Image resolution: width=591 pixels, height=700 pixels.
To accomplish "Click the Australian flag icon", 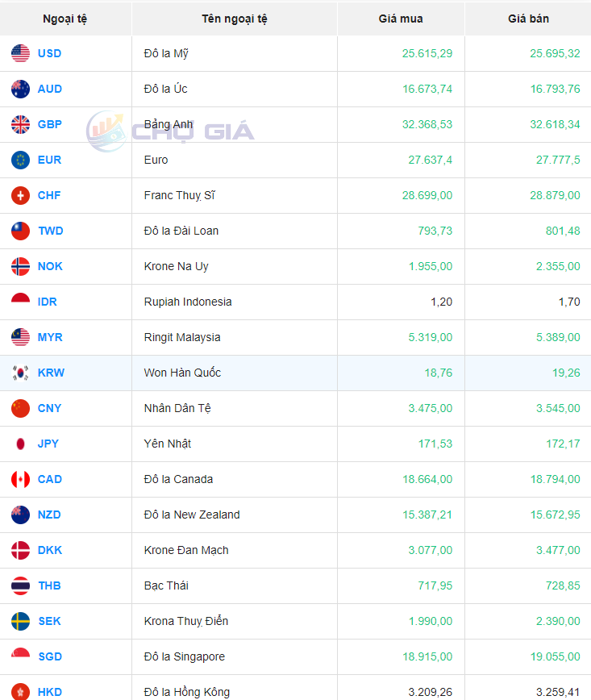I will click(20, 89).
